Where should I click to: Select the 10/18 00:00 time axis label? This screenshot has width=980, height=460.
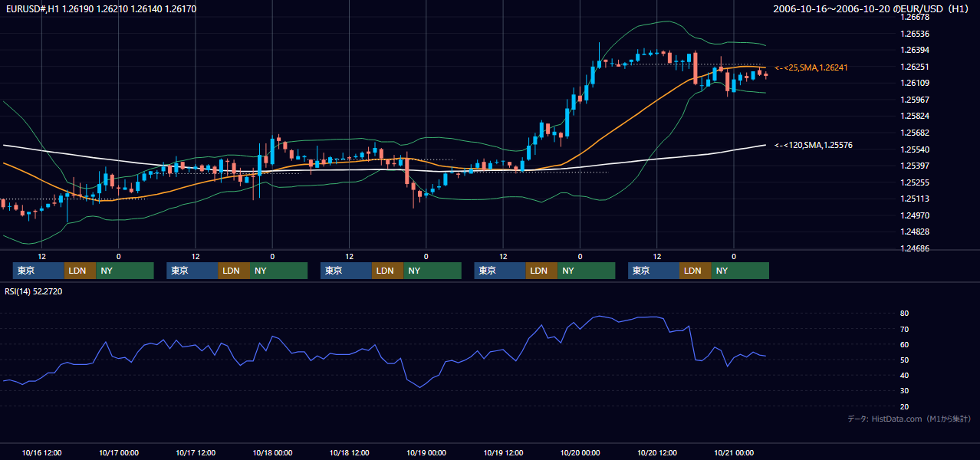pyautogui.click(x=272, y=452)
